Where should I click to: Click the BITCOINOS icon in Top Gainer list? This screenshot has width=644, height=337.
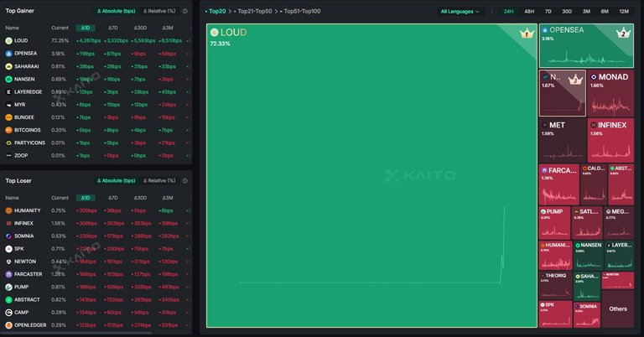tap(8, 130)
